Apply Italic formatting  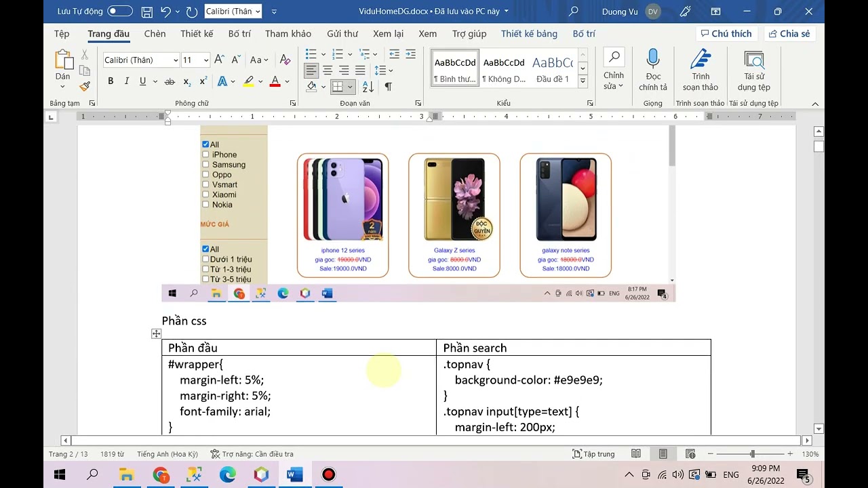(x=126, y=81)
